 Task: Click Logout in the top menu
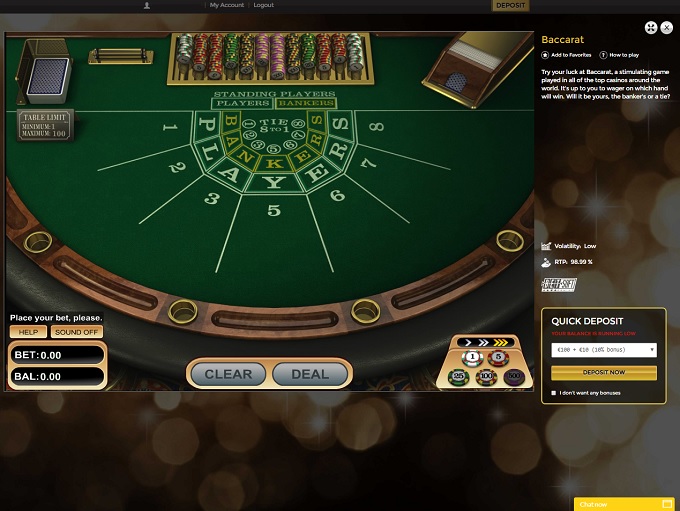coord(264,5)
